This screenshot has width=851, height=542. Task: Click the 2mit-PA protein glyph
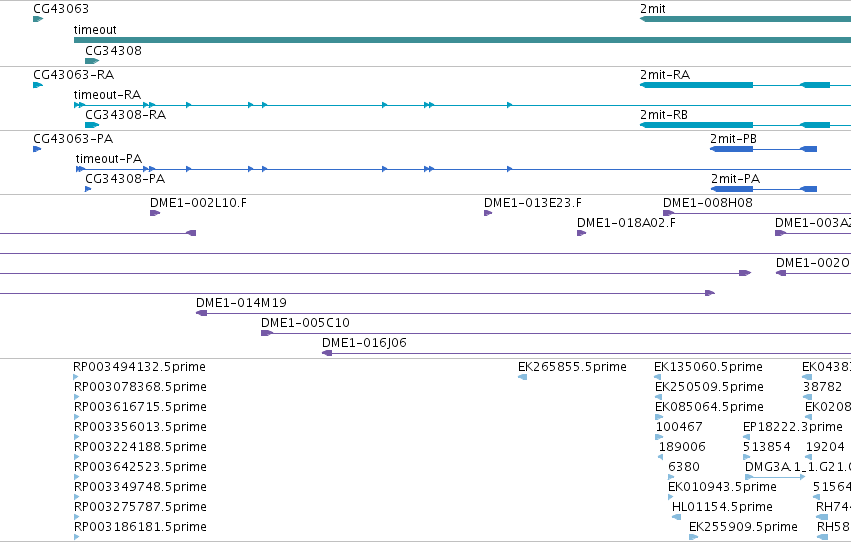coord(764,189)
